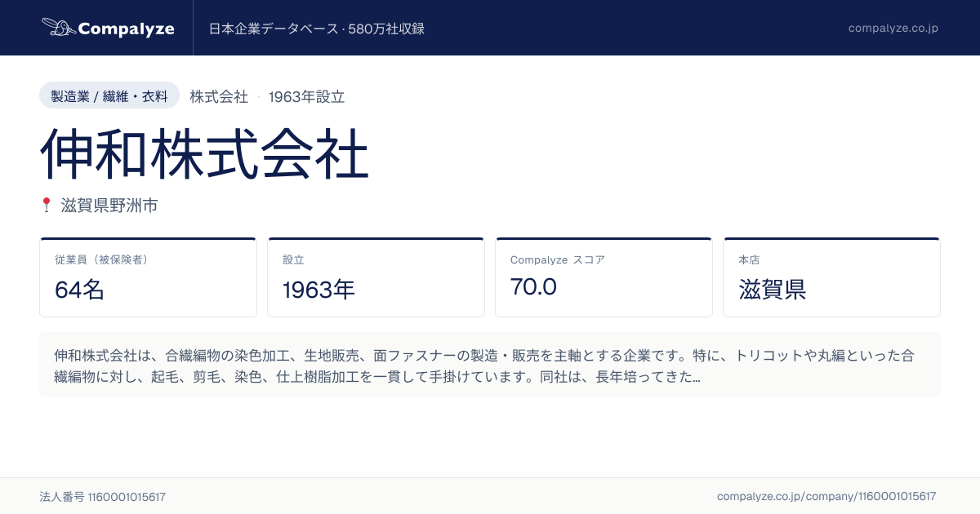Click the 伸和株式会社 company title

[x=204, y=153]
